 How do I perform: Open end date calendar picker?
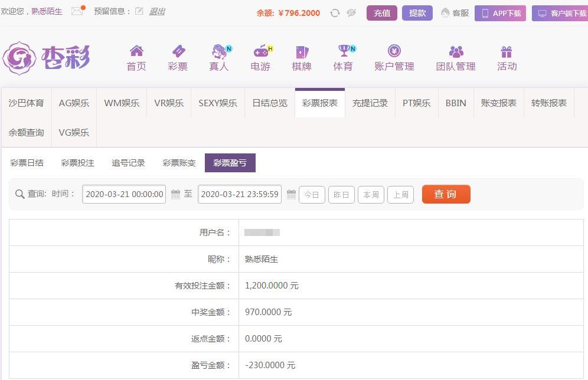click(x=291, y=194)
